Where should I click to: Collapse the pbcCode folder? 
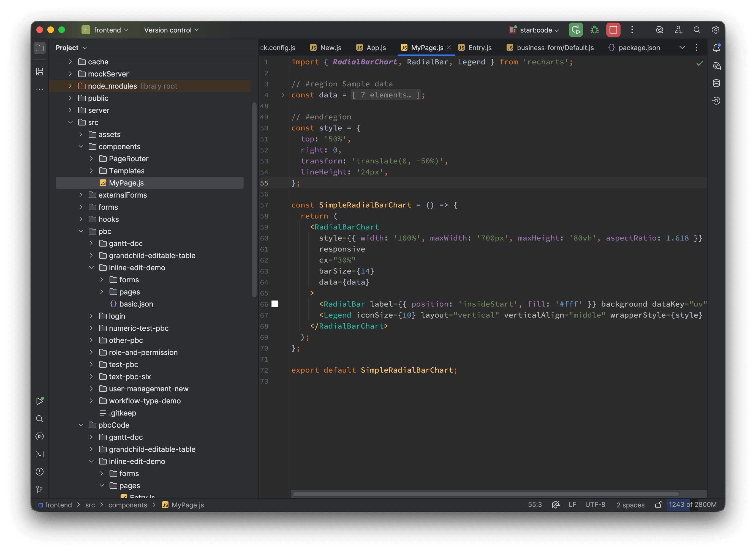[81, 425]
